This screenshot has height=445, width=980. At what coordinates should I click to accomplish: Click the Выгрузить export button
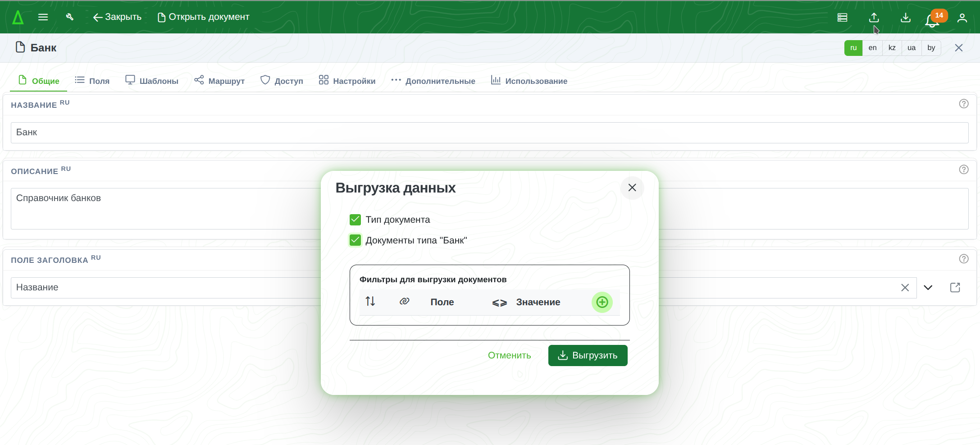pos(588,355)
